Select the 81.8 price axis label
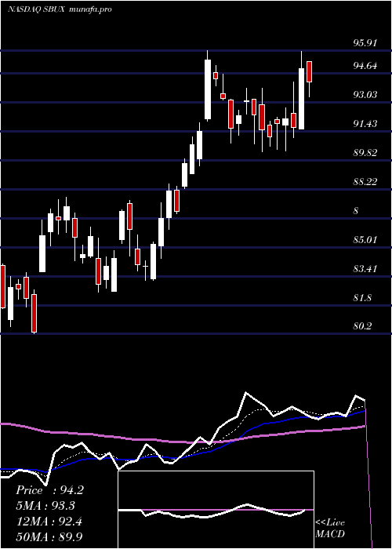This screenshot has width=392, height=549. (362, 298)
